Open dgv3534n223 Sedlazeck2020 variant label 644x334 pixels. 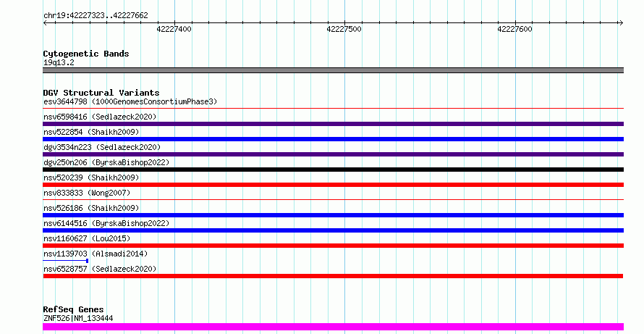tap(102, 147)
